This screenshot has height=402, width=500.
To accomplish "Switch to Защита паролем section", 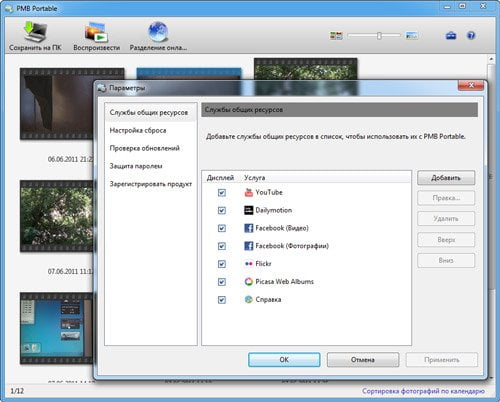I will 136,166.
